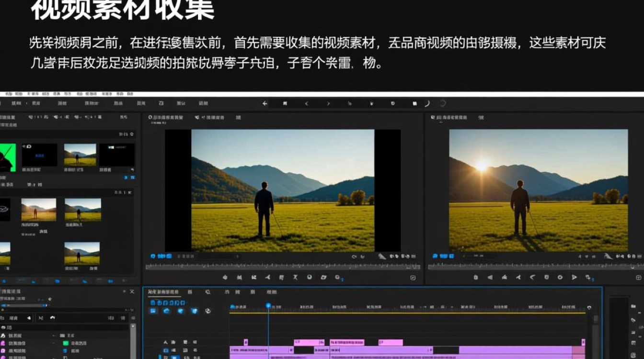Click the blue timecode under the center monitor
Image resolution: width=644 pixels, height=359 pixels.
[x=161, y=257]
